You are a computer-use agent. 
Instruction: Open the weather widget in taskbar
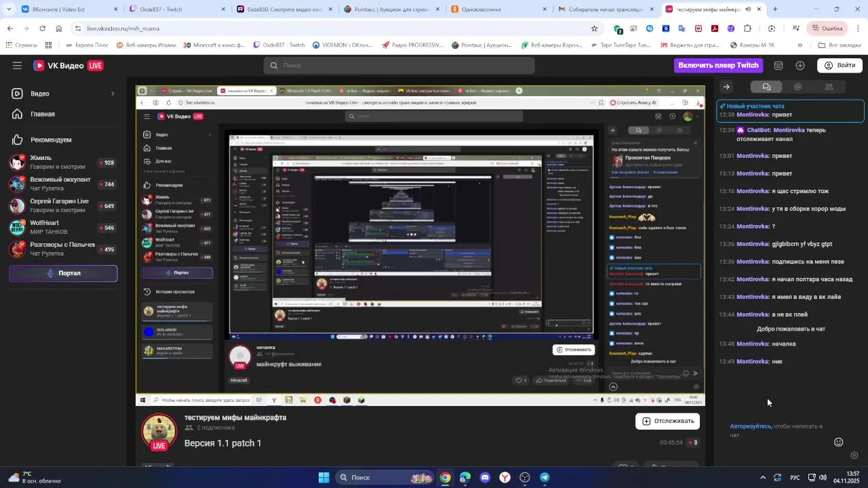click(x=34, y=477)
